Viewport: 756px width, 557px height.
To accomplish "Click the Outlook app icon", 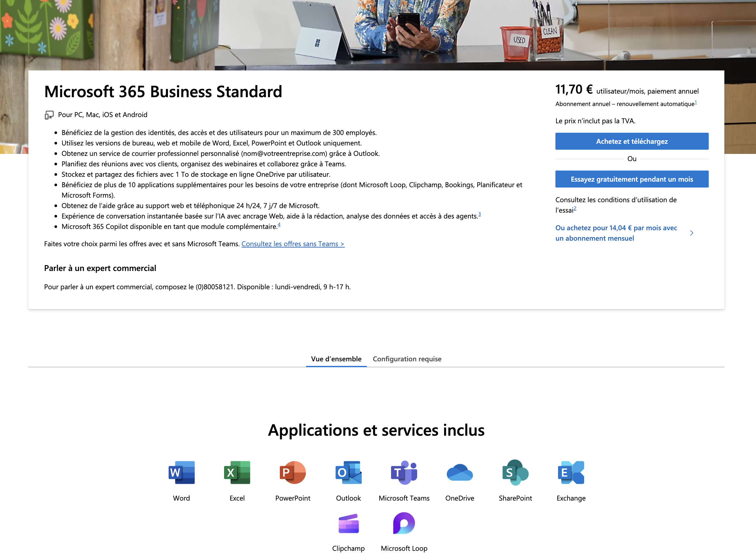I will click(x=348, y=472).
